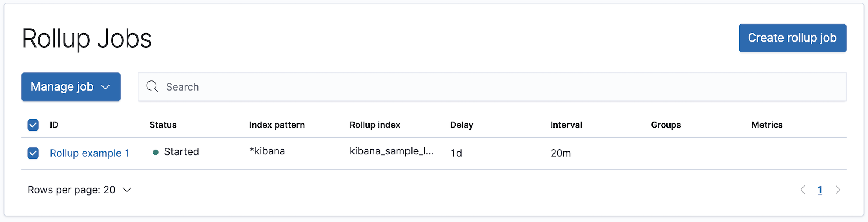This screenshot has width=868, height=222.
Task: Click the Manage job dropdown chevron
Action: pos(105,87)
